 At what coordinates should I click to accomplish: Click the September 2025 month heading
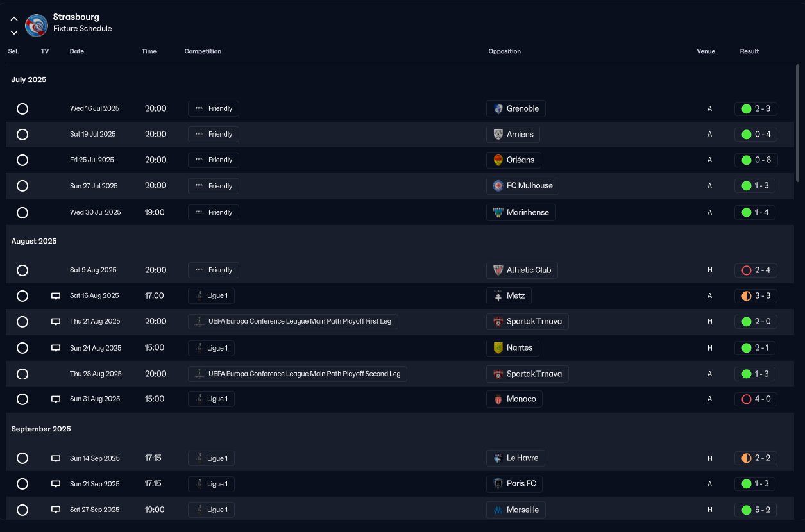pyautogui.click(x=41, y=429)
